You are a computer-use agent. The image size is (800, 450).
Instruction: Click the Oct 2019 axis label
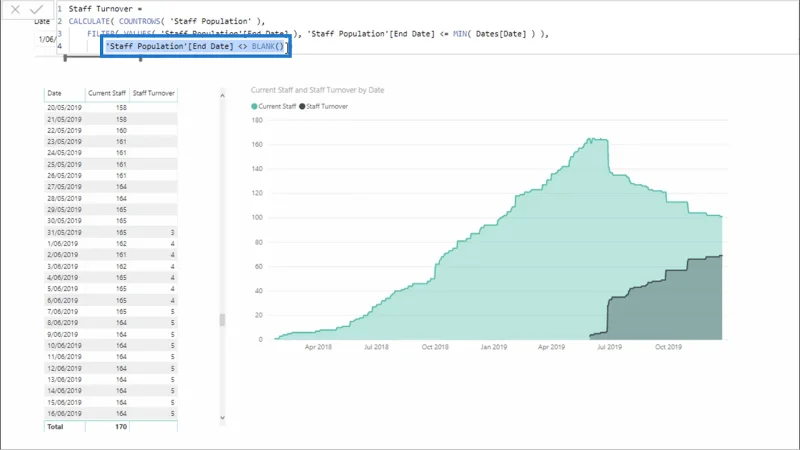coord(668,347)
